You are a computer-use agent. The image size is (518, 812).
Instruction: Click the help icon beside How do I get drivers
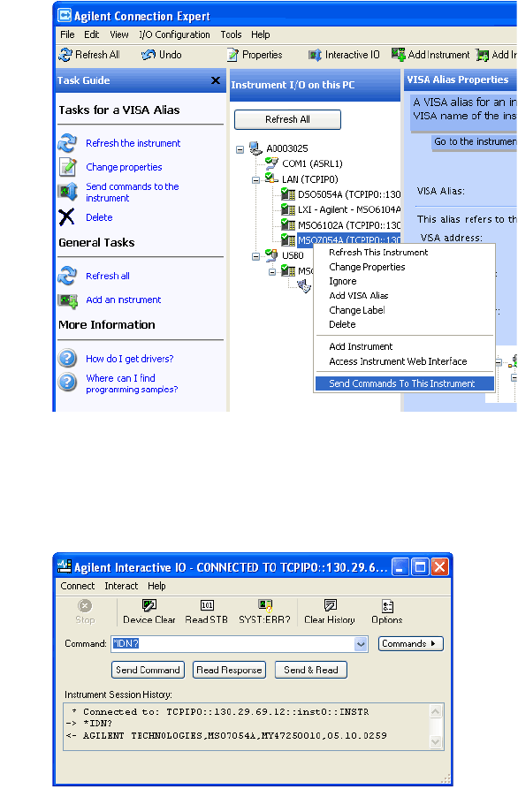[67, 359]
